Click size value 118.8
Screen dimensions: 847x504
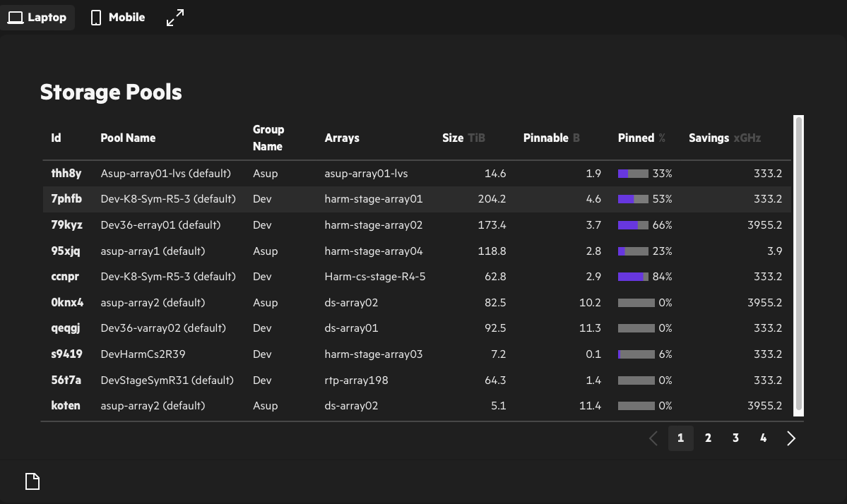pyautogui.click(x=492, y=251)
